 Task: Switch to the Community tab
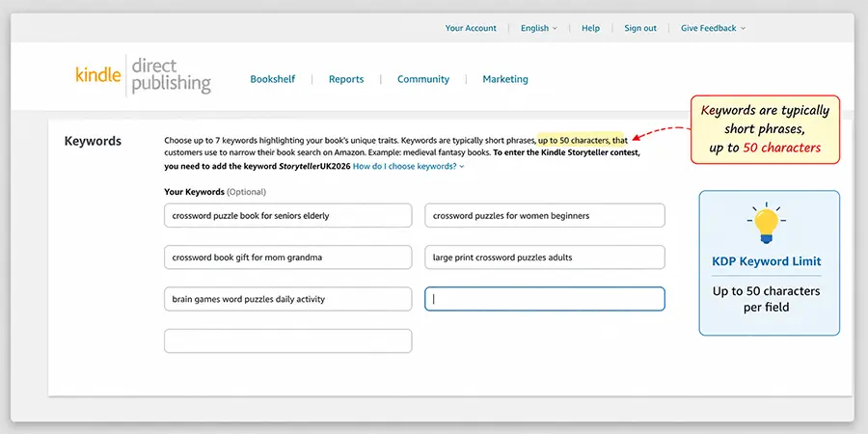coord(423,79)
